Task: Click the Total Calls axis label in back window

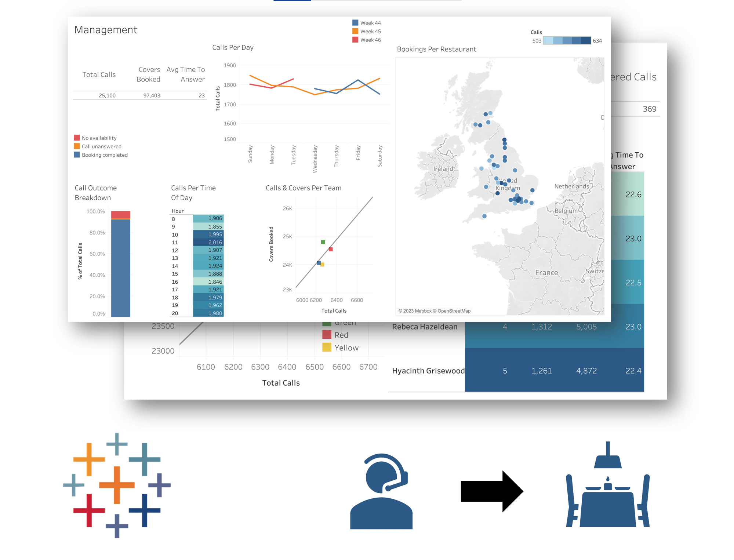Action: click(x=281, y=383)
